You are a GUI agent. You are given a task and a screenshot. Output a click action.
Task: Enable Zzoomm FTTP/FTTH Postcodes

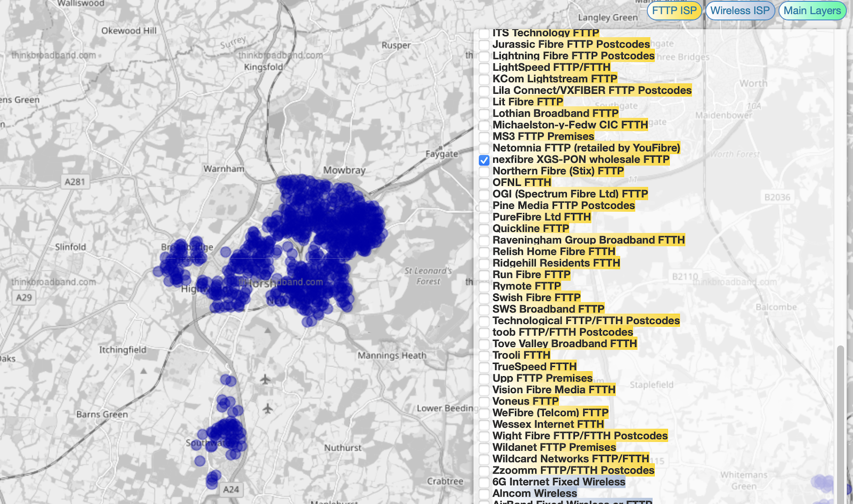[484, 470]
